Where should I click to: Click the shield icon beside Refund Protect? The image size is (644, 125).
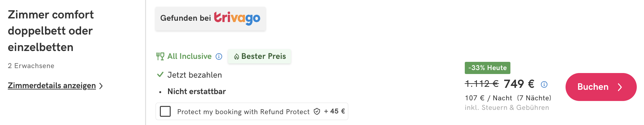coord(317,112)
